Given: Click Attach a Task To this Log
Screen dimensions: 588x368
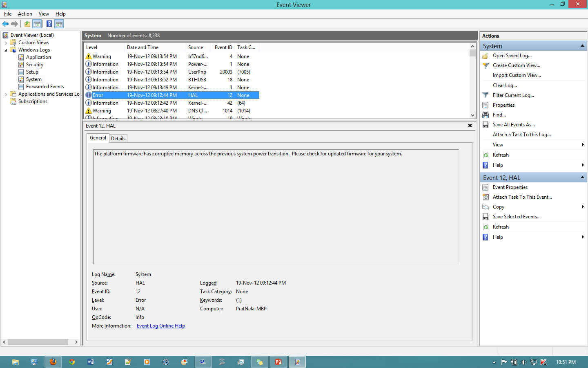Looking at the screenshot, I should pos(521,135).
